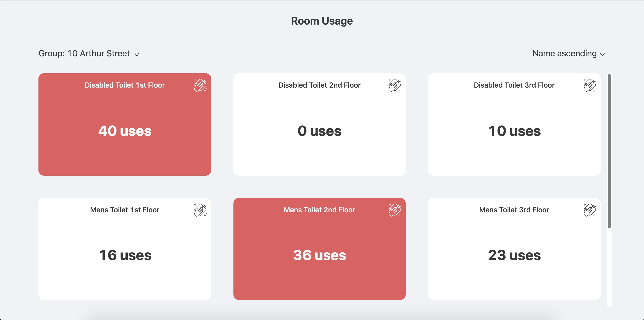Select the '10 uses' count text
The width and height of the screenshot is (644, 320).
point(515,131)
